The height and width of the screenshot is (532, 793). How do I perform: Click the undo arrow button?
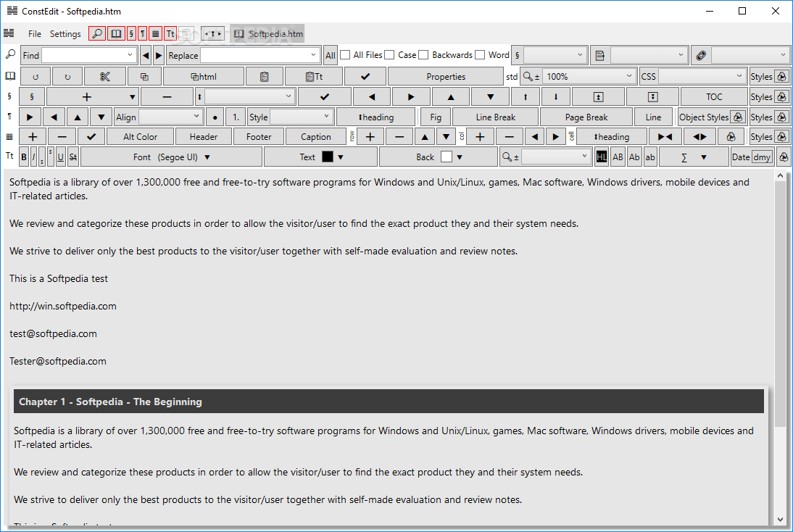[x=36, y=77]
